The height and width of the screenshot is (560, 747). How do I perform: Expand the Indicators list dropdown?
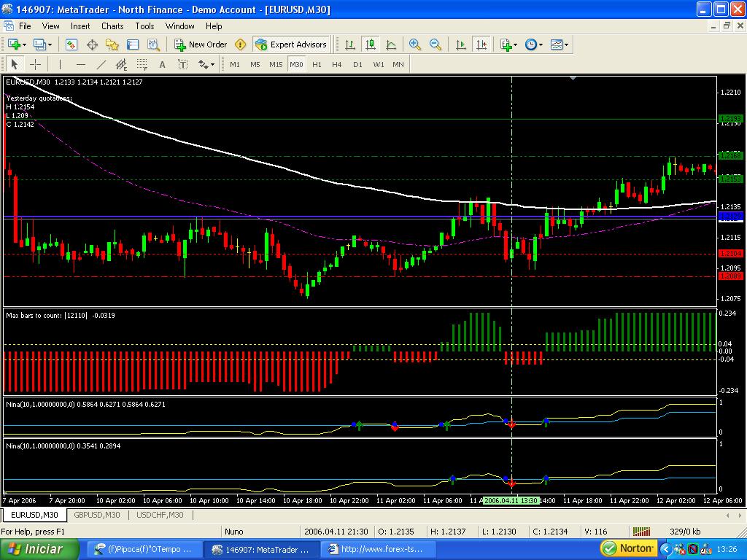pos(508,44)
